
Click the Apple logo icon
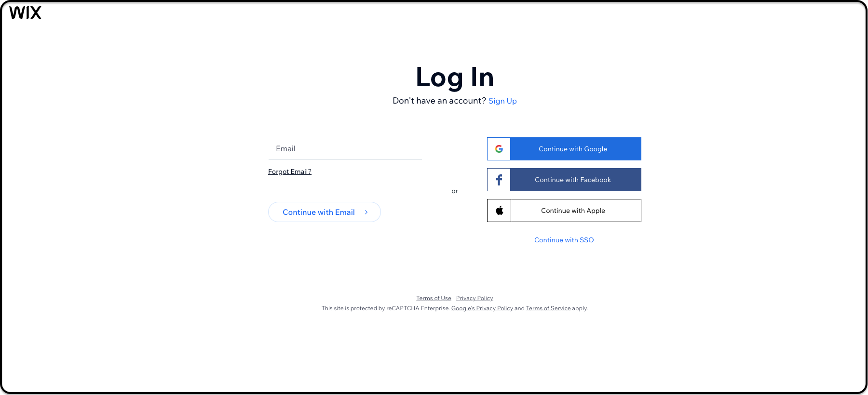pos(500,211)
